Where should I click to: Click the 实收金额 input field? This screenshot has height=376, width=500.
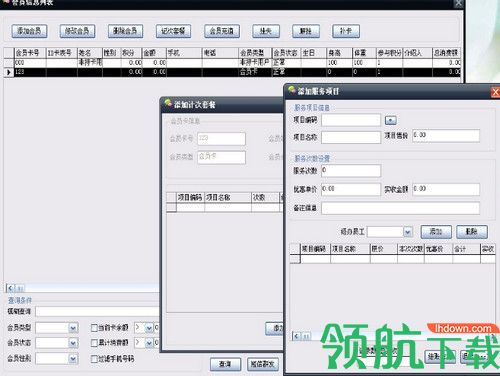coord(446,189)
